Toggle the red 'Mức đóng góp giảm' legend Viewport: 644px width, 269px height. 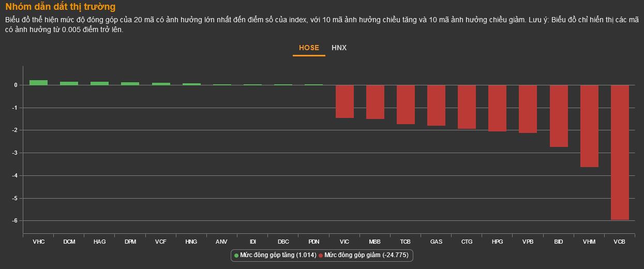364,255
